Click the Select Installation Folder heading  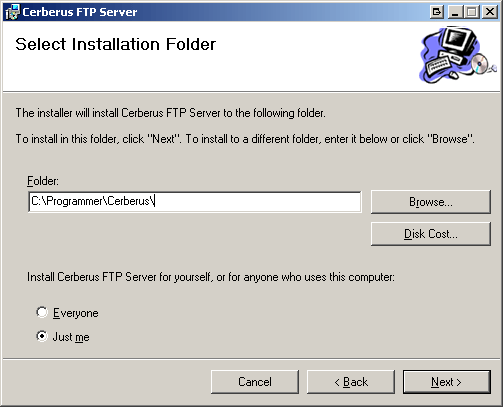pos(116,44)
